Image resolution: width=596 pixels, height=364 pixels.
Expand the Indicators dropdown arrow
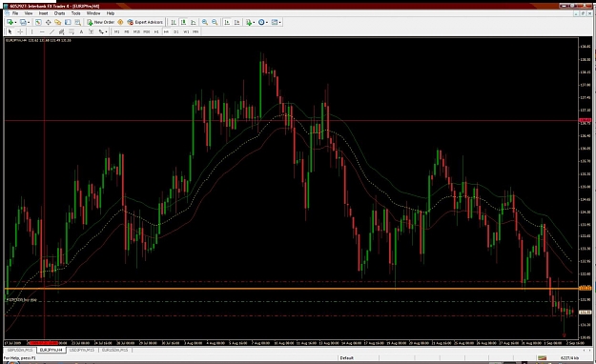254,22
